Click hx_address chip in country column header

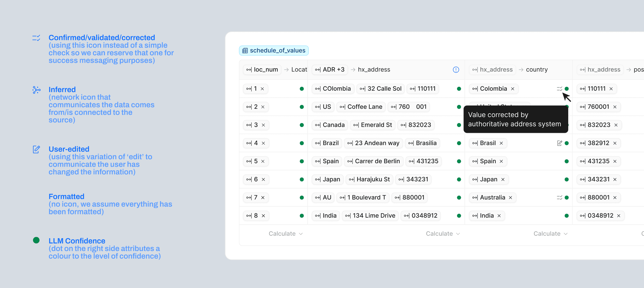pos(492,70)
